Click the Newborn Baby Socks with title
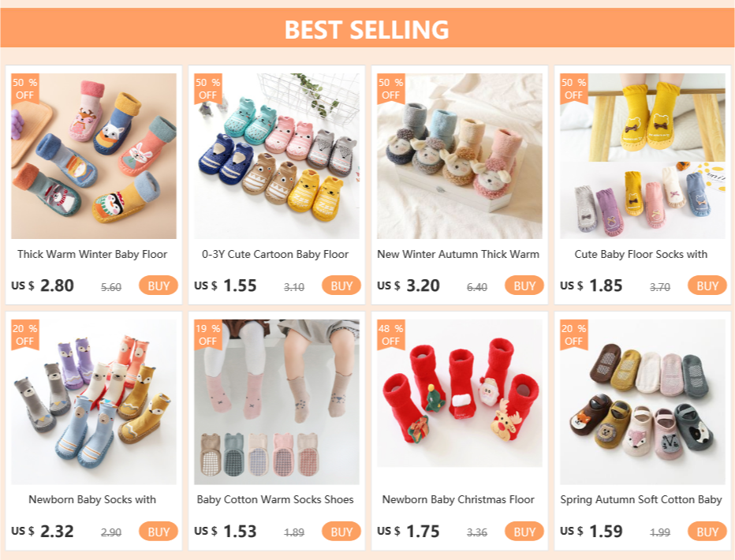 coord(92,499)
